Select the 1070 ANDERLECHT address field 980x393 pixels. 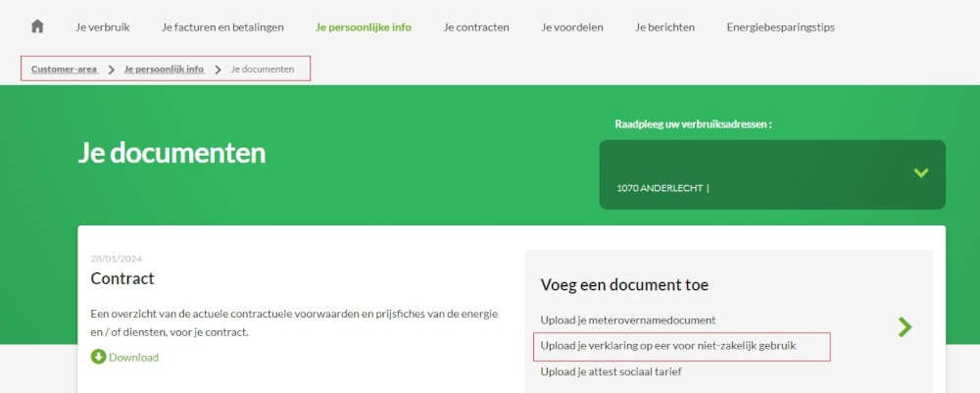click(662, 188)
